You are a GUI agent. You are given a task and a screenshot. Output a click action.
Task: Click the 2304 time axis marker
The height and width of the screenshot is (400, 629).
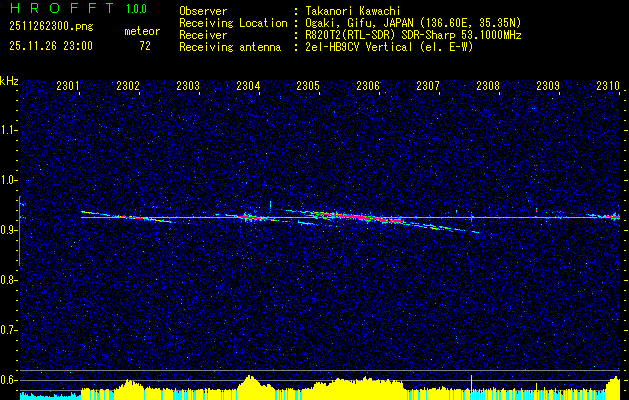248,85
